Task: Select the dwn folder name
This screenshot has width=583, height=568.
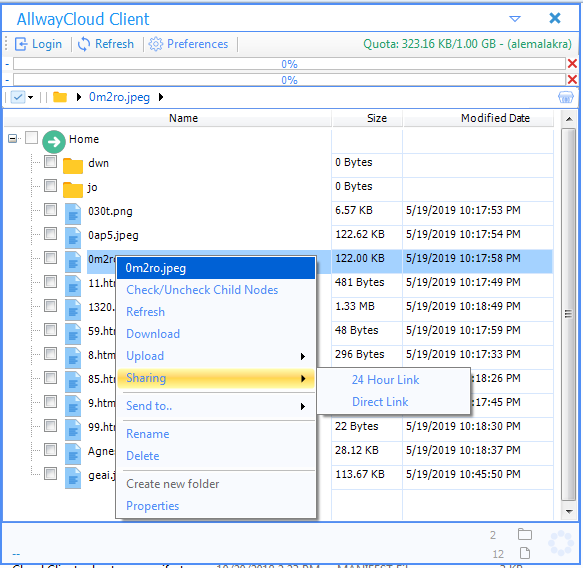Action: coord(98,163)
